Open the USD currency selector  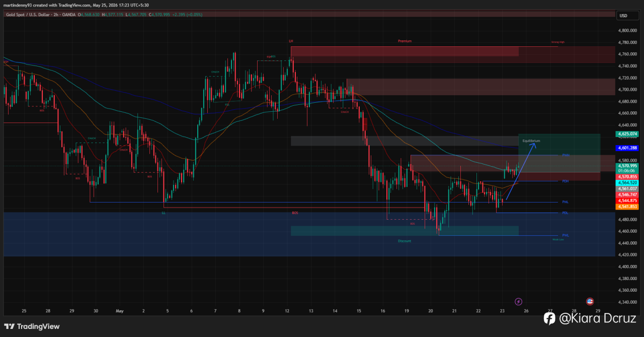623,16
